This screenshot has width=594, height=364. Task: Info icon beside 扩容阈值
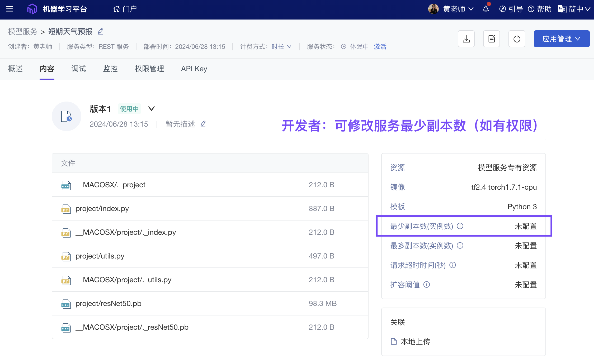coord(427,285)
